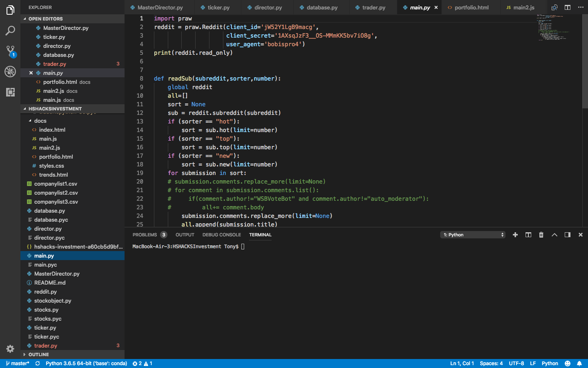Open stockobject.py in the file tree
Viewport: 588px width, 368px height.
pos(73,301)
